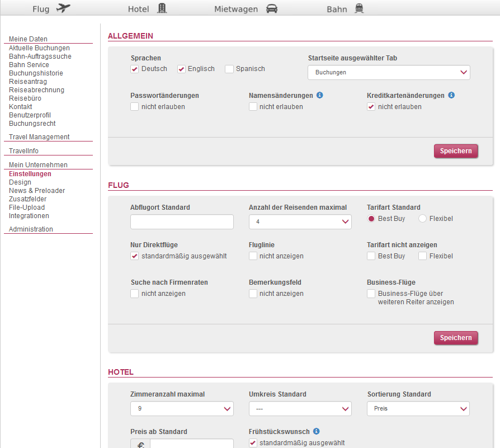The height and width of the screenshot is (448, 500).
Task: Open News & Preloader link
Action: [37, 190]
